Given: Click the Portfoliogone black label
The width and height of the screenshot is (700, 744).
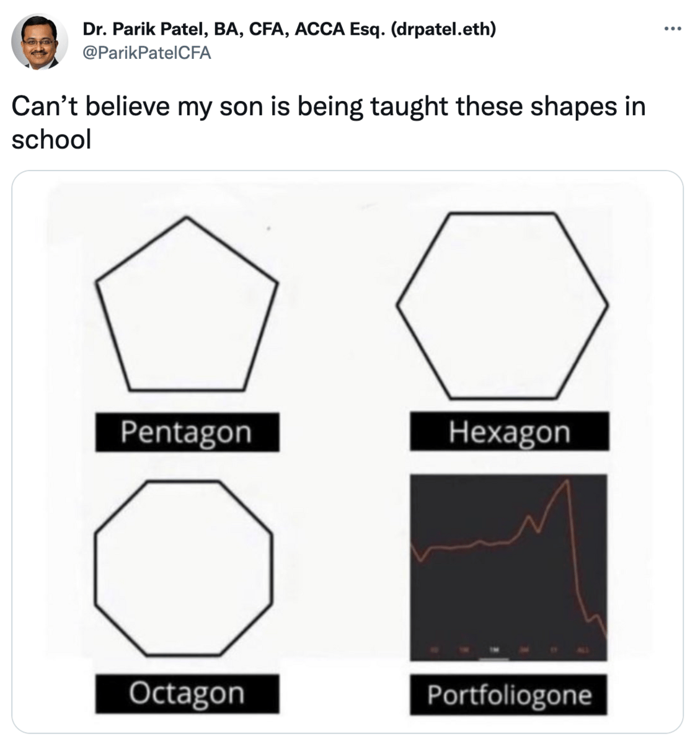Looking at the screenshot, I should (508, 695).
